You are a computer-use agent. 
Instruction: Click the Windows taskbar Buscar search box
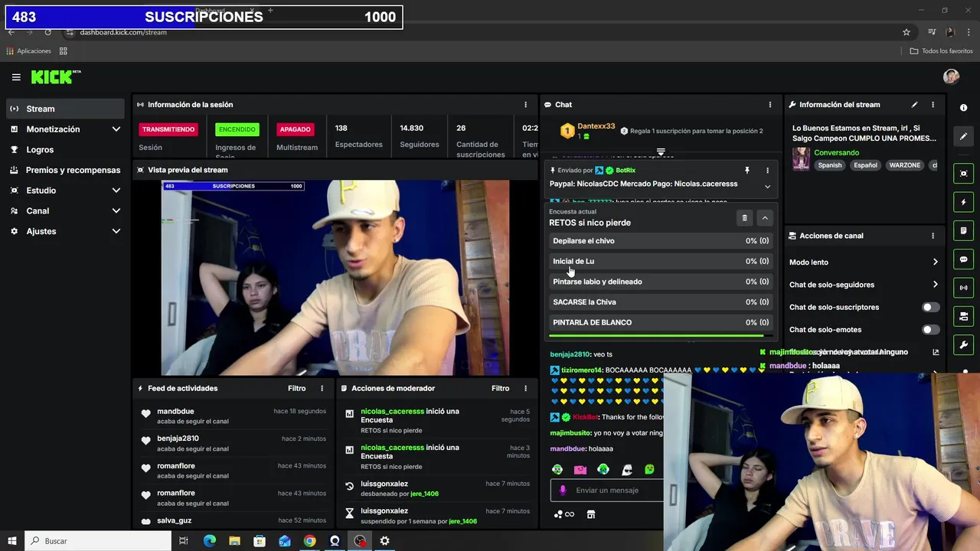[x=98, y=541]
